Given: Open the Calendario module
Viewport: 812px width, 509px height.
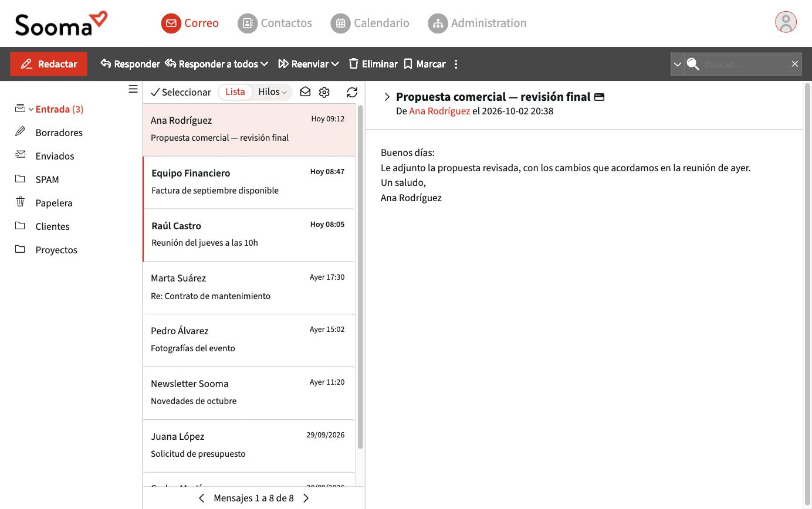Looking at the screenshot, I should [370, 23].
